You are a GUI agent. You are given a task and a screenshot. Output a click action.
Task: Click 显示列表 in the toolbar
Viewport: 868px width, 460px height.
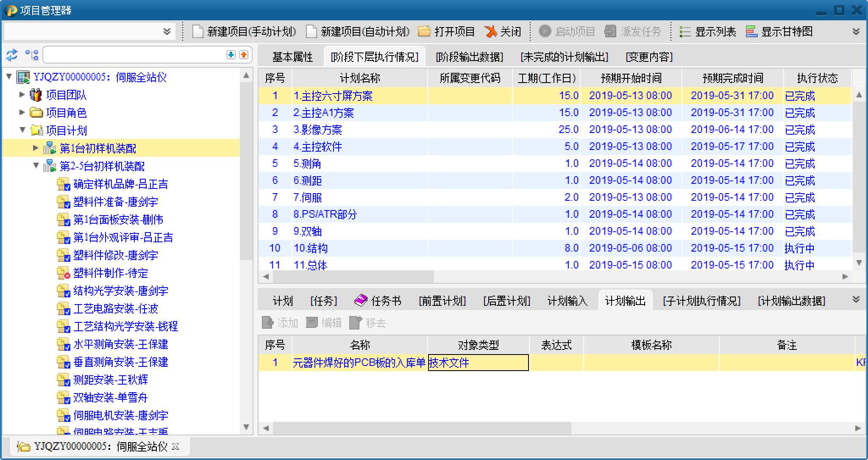click(708, 31)
